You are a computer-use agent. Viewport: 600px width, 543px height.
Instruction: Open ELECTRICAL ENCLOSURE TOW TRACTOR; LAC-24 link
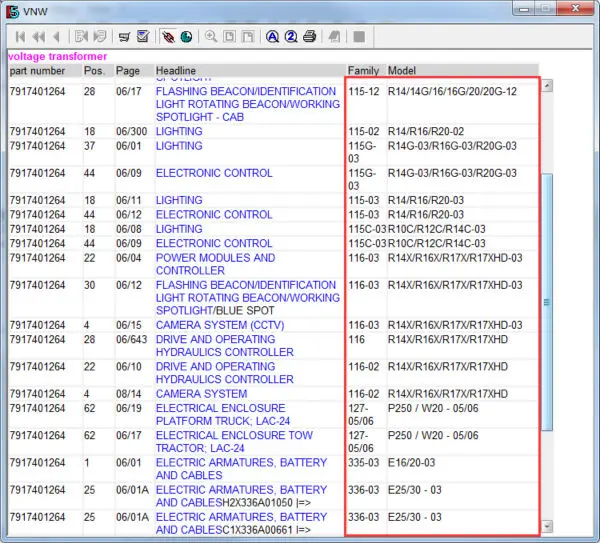click(234, 442)
